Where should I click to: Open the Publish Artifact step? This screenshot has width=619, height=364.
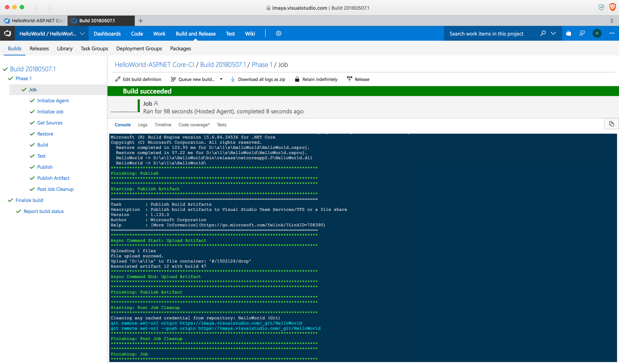[x=53, y=178]
